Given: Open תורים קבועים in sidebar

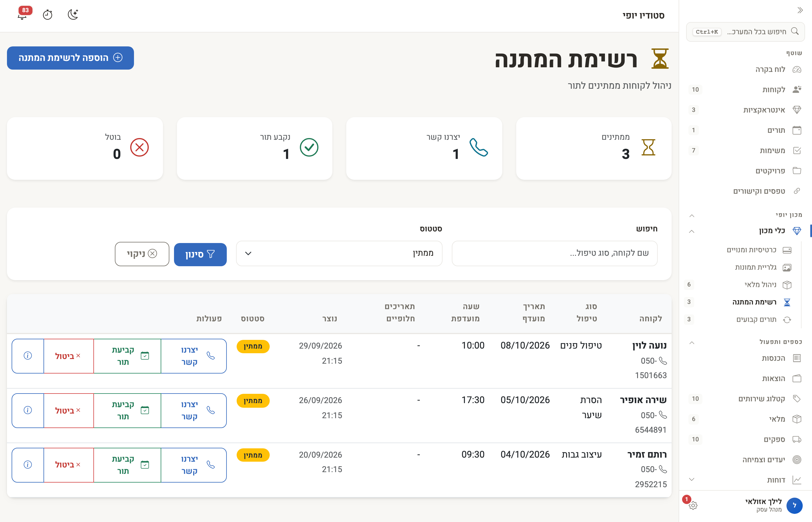Looking at the screenshot, I should tap(740, 320).
